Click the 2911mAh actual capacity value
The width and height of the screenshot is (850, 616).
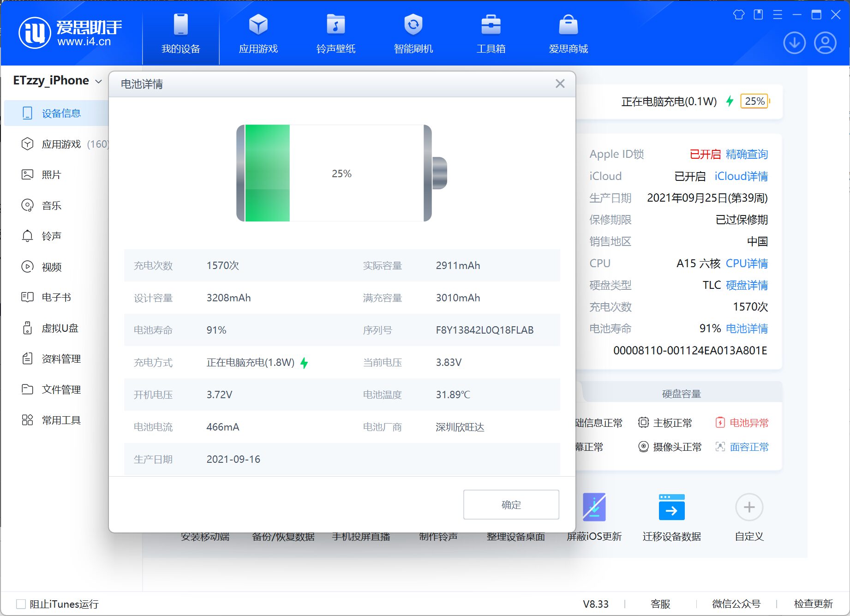[x=458, y=265]
